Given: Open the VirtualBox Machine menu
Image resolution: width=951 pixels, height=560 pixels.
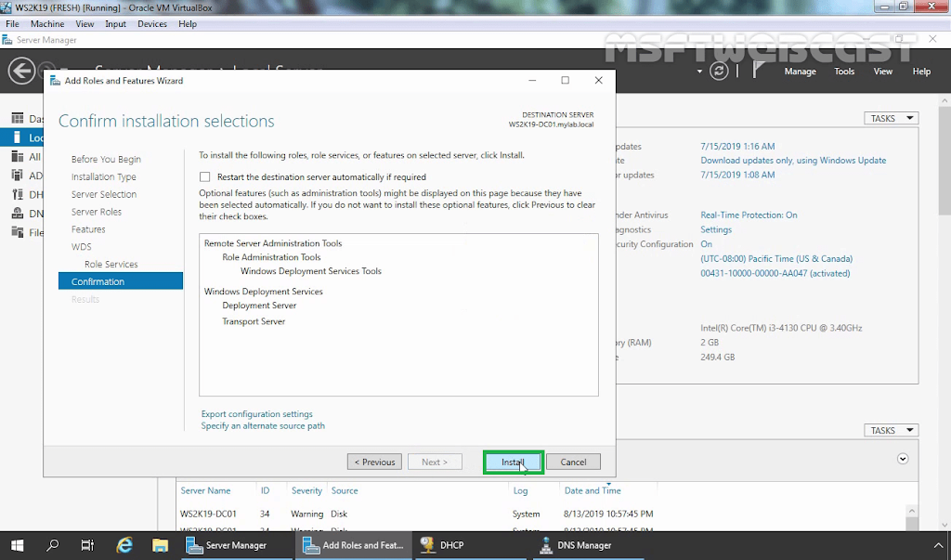Looking at the screenshot, I should click(47, 23).
